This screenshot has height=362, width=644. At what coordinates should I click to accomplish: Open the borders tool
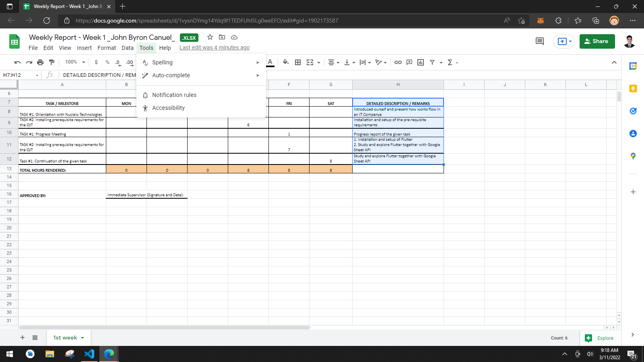pos(298,62)
